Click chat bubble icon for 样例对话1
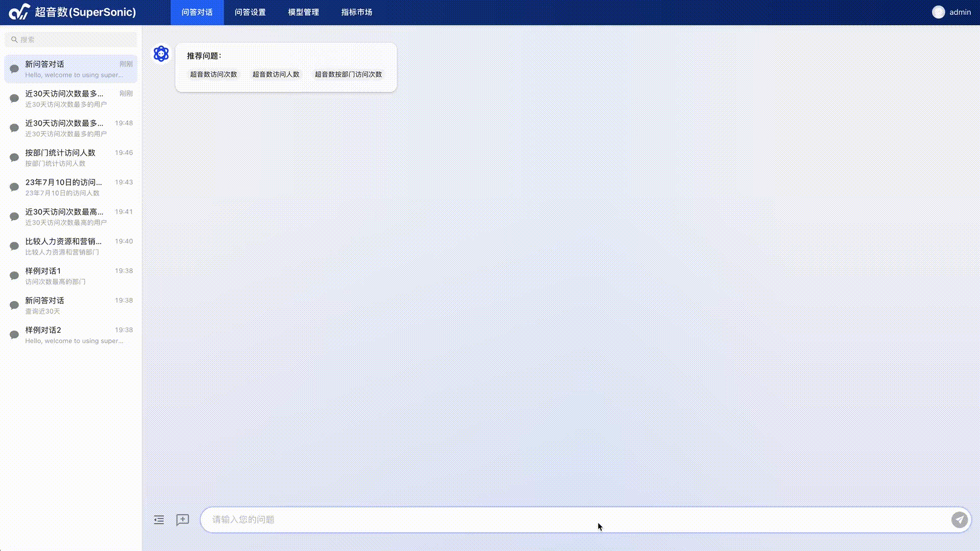The height and width of the screenshot is (551, 980). coord(14,275)
